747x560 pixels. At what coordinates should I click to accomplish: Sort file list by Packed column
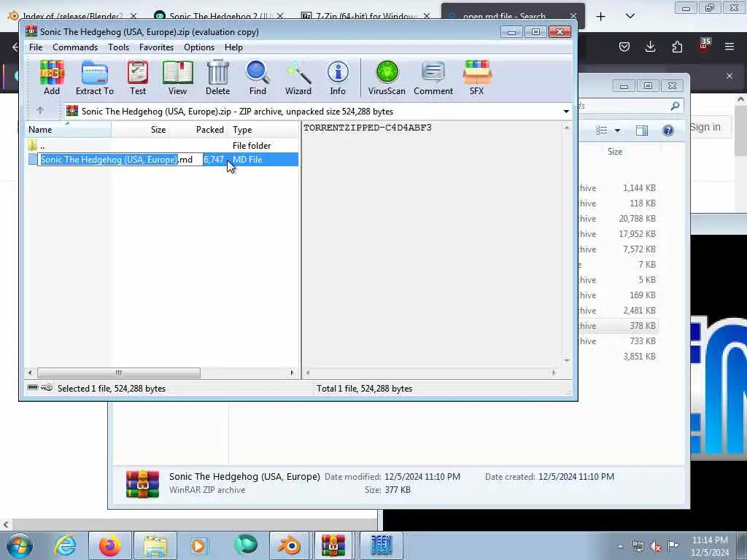coord(199,130)
